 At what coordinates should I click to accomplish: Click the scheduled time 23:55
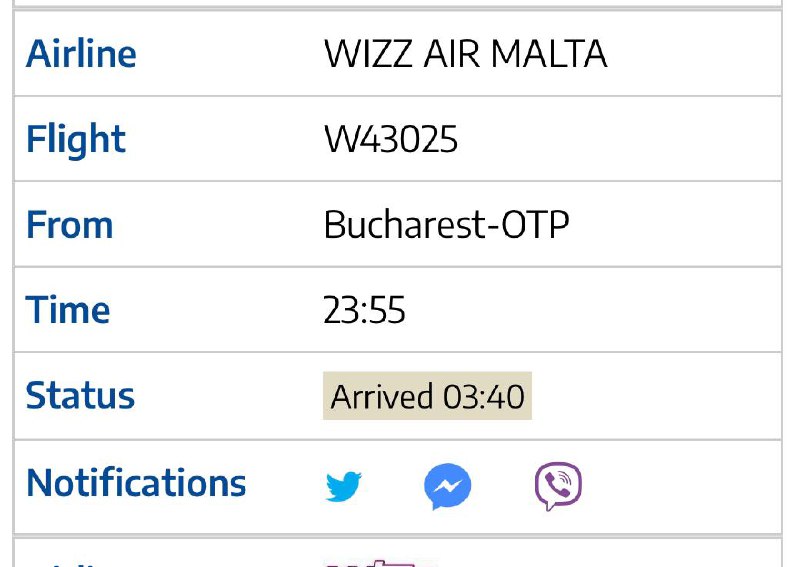[x=364, y=310]
